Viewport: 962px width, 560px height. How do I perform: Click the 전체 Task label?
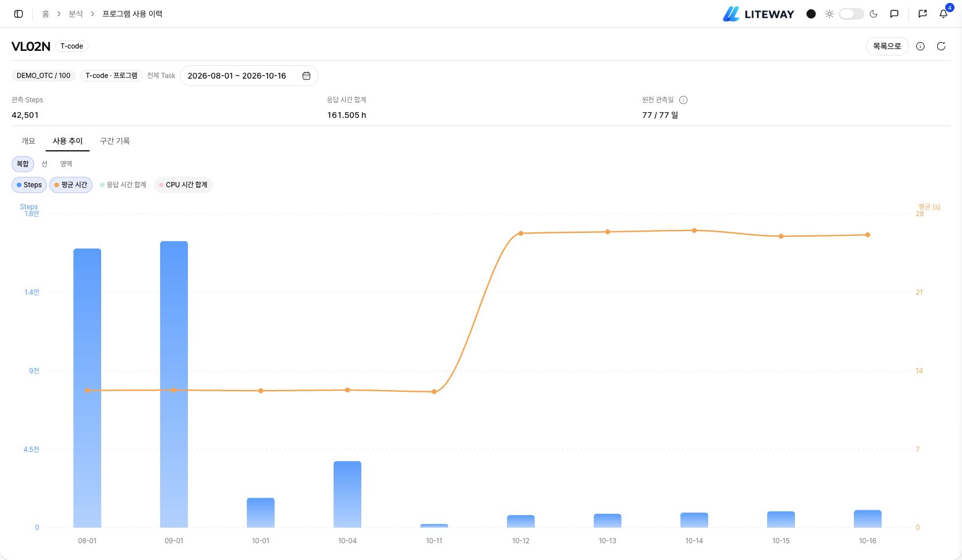pos(161,76)
